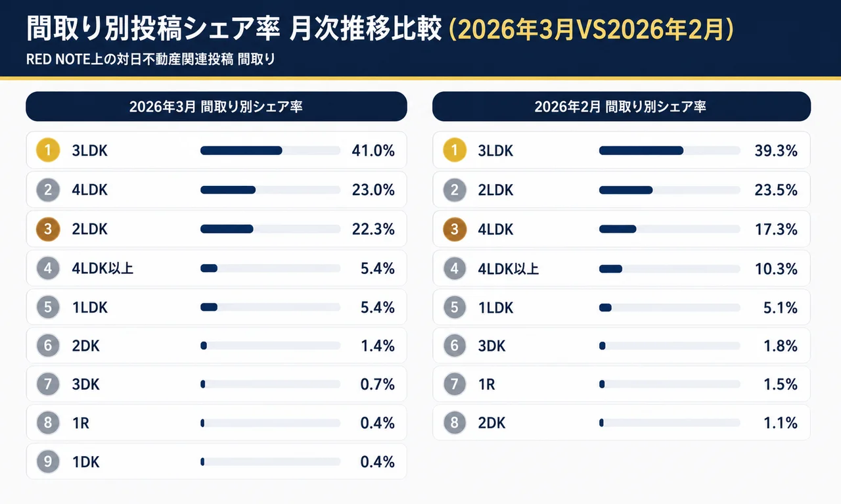The image size is (841, 504).
Task: Click the gold rank 1 badge in March list
Action: pyautogui.click(x=48, y=150)
